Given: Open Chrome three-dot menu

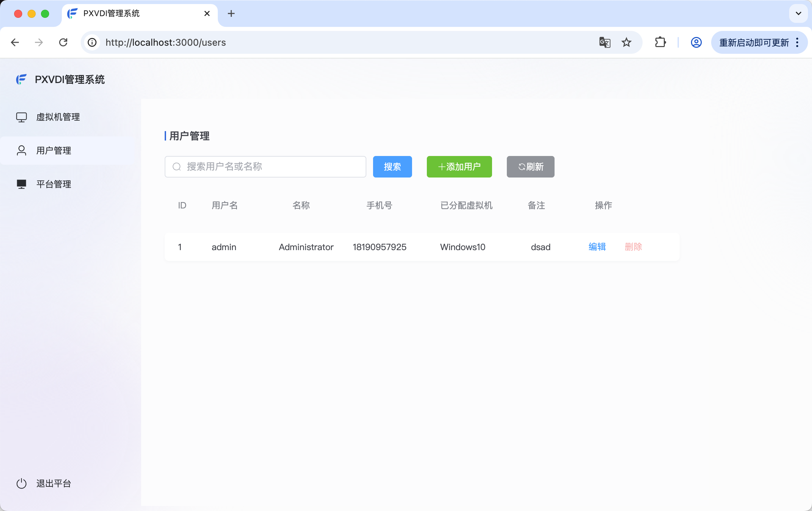Looking at the screenshot, I should tap(797, 42).
